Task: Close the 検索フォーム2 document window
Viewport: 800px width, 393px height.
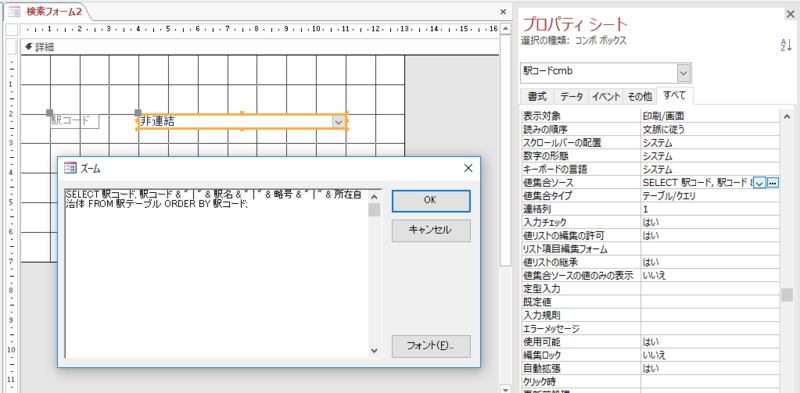Action: point(503,11)
